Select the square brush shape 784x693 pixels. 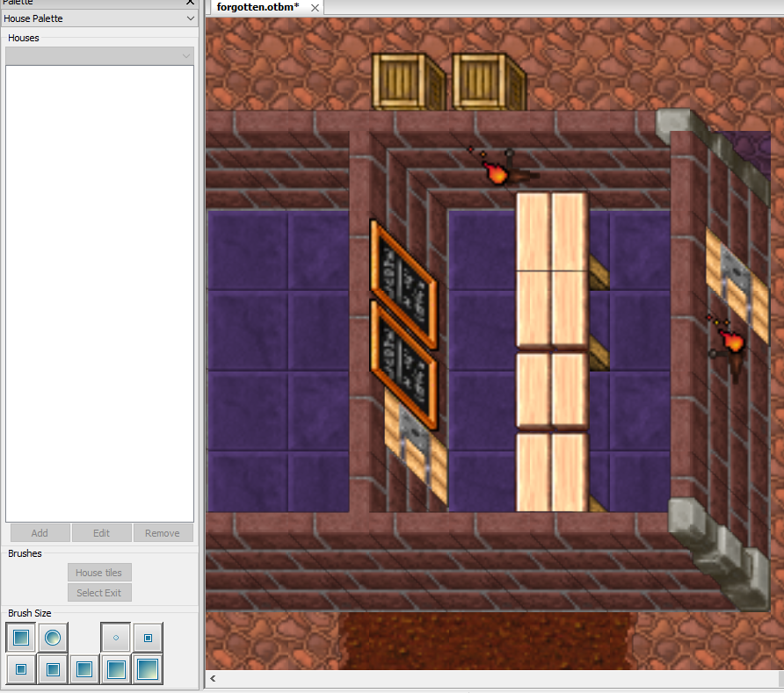tap(21, 638)
